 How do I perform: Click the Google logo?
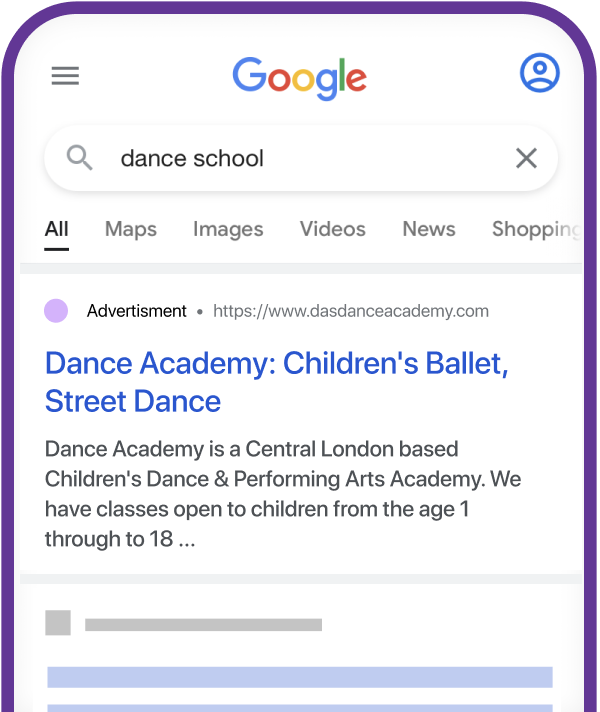300,77
